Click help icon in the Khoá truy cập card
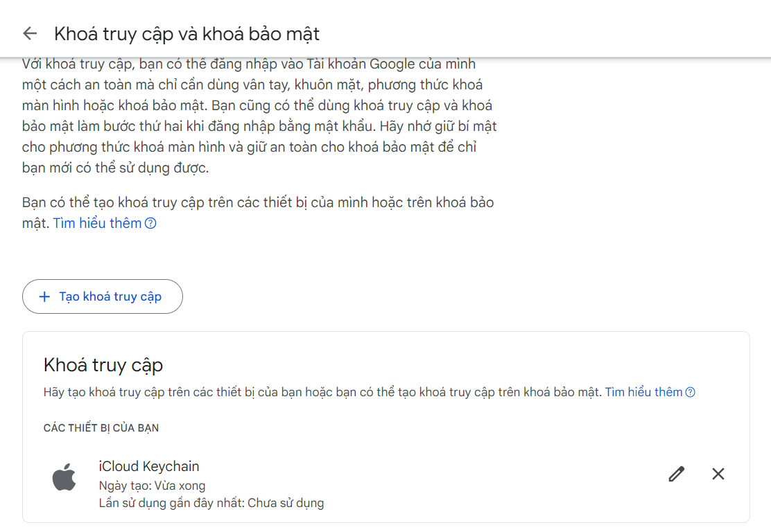Viewport: 771px width, 532px height. coord(691,392)
